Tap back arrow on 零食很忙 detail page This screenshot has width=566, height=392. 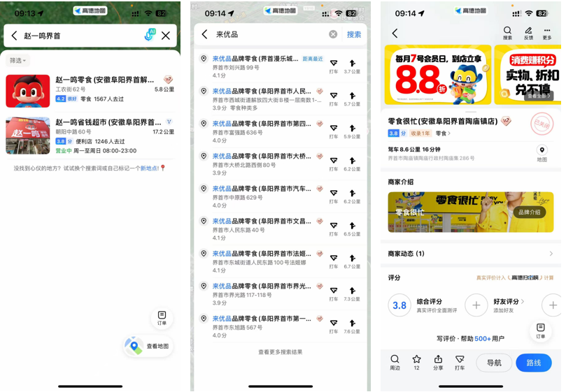coord(395,34)
